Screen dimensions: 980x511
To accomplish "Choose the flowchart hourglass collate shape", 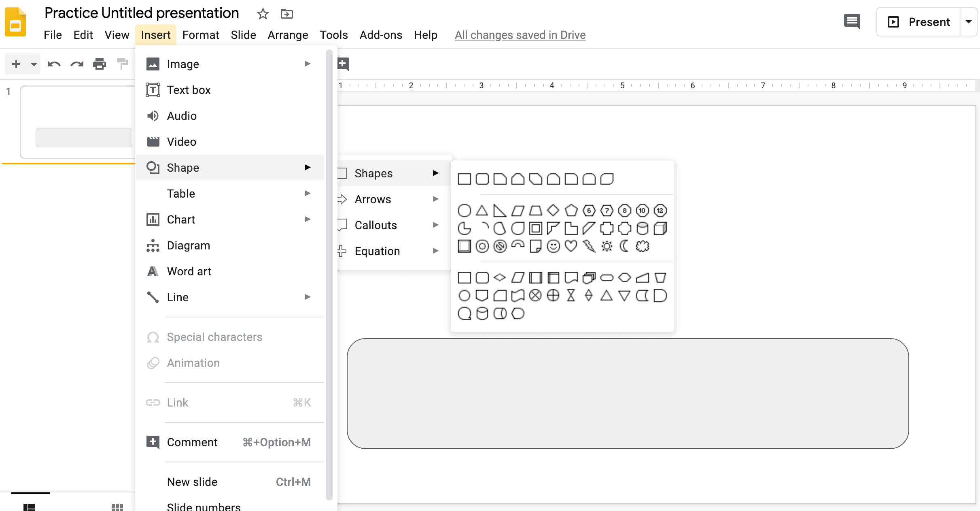I will [571, 296].
